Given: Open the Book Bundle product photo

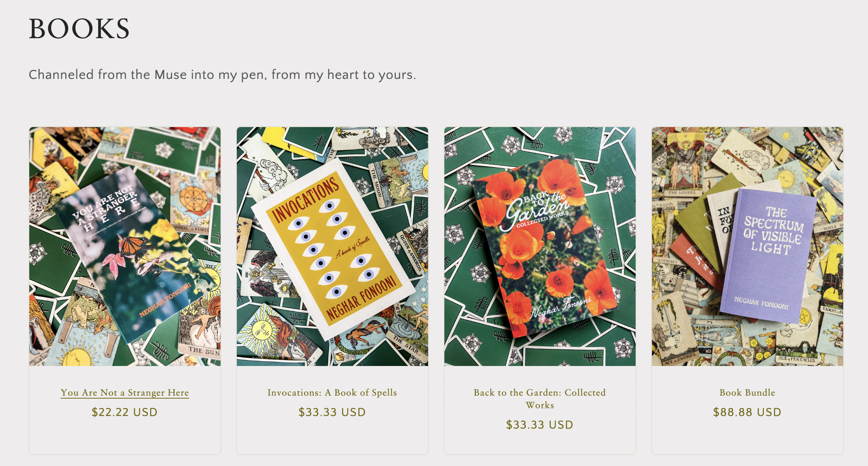Looking at the screenshot, I should (x=748, y=246).
